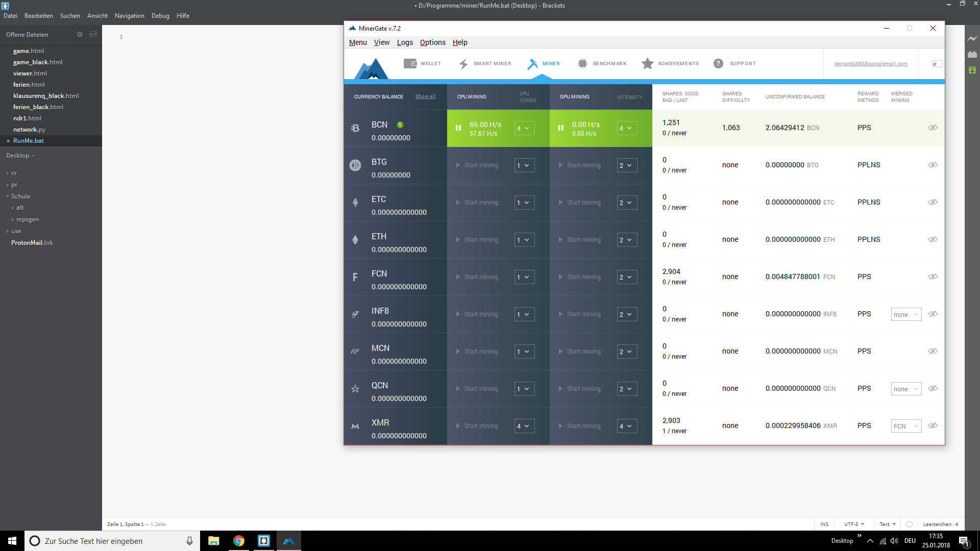Image resolution: width=980 pixels, height=551 pixels.
Task: Open Brackets Extension Manager icon
Action: [972, 54]
